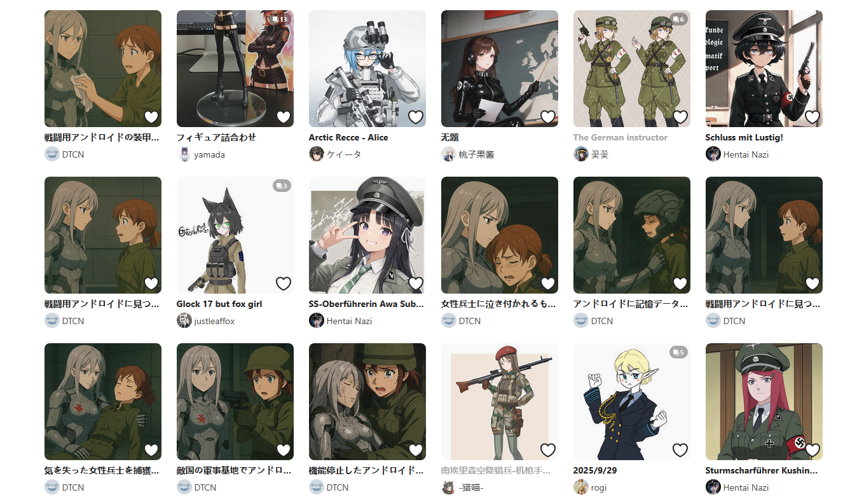
Task: Click the 6-page badge on The German instructor
Action: (678, 20)
